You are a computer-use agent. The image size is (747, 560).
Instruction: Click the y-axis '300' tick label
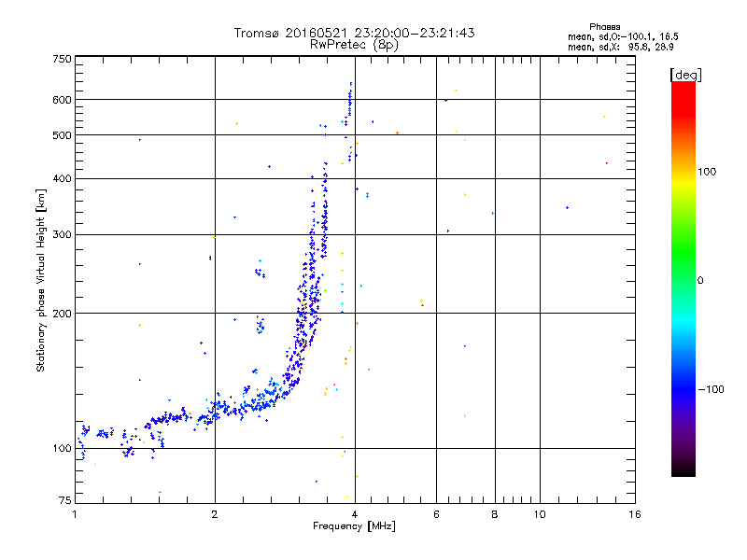point(62,235)
